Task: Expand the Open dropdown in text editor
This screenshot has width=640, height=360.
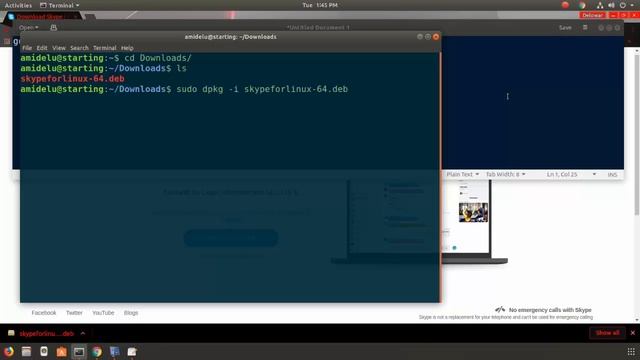Action: tap(28, 28)
